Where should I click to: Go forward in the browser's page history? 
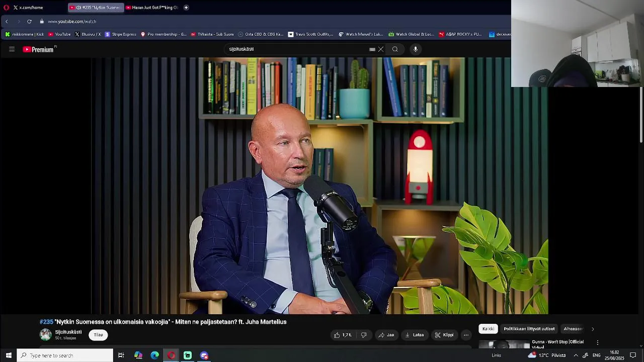click(19, 22)
